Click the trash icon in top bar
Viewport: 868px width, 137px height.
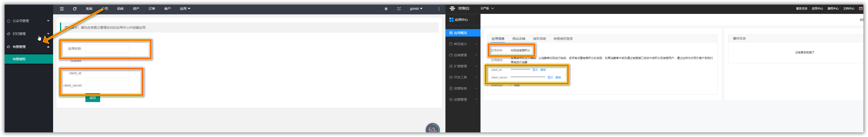tap(386, 9)
